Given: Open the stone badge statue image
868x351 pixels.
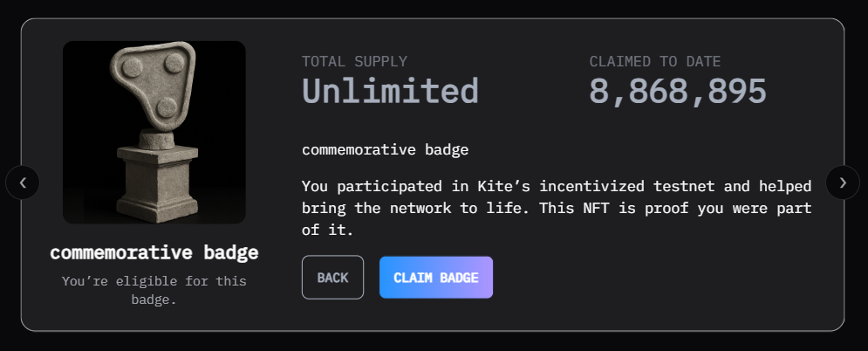Looking at the screenshot, I should (154, 132).
